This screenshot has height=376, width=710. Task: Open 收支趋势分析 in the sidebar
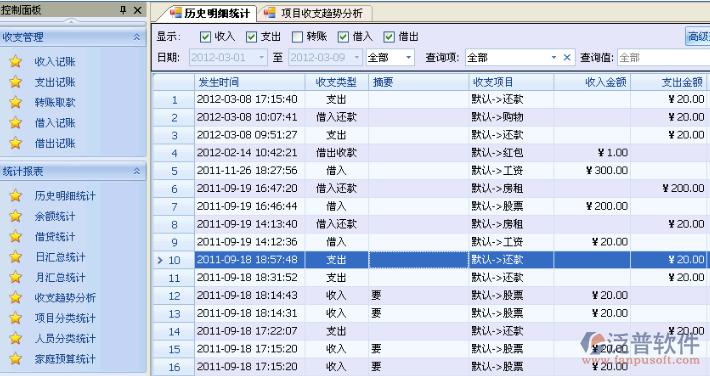point(65,298)
